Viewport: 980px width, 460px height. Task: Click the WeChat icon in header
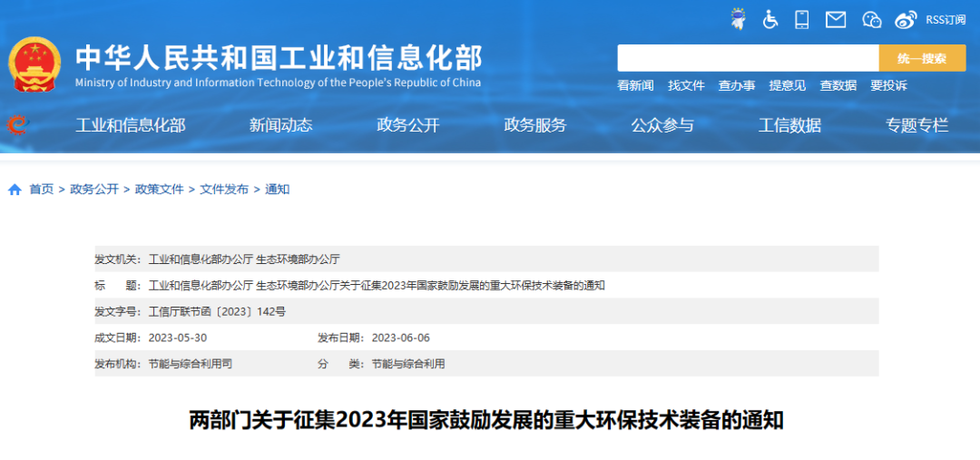coord(872,19)
